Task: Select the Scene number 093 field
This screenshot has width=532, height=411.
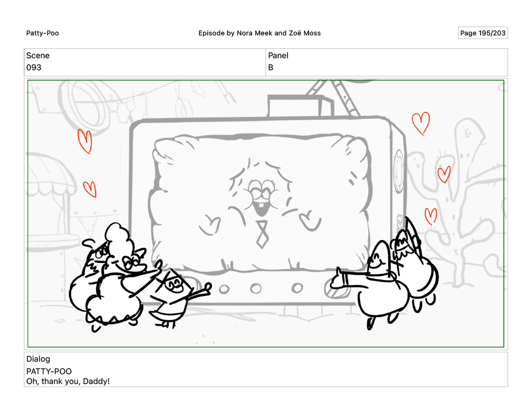Action: pyautogui.click(x=34, y=68)
